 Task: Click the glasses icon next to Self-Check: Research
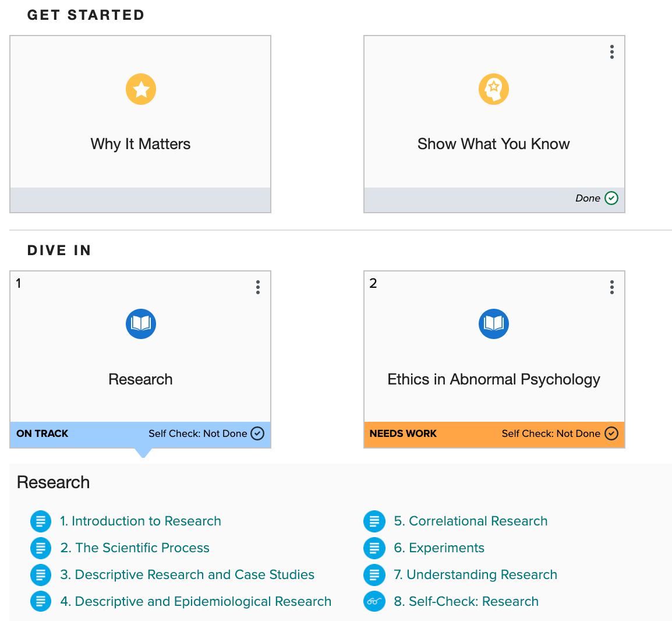point(374,601)
